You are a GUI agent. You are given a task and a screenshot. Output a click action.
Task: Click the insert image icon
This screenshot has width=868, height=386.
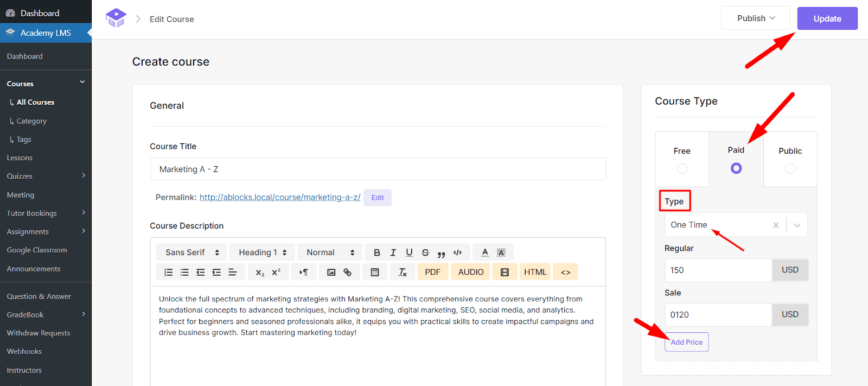[x=331, y=272]
